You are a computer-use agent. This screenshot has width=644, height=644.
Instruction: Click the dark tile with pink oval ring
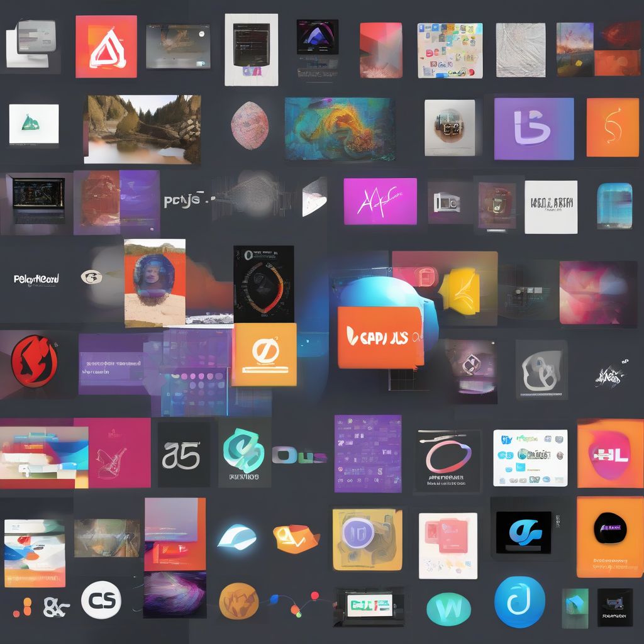(x=448, y=460)
